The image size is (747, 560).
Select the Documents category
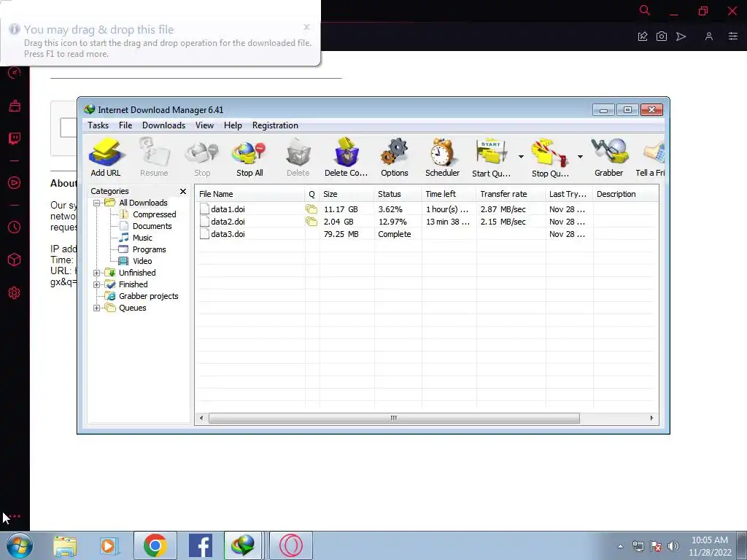pyautogui.click(x=152, y=226)
